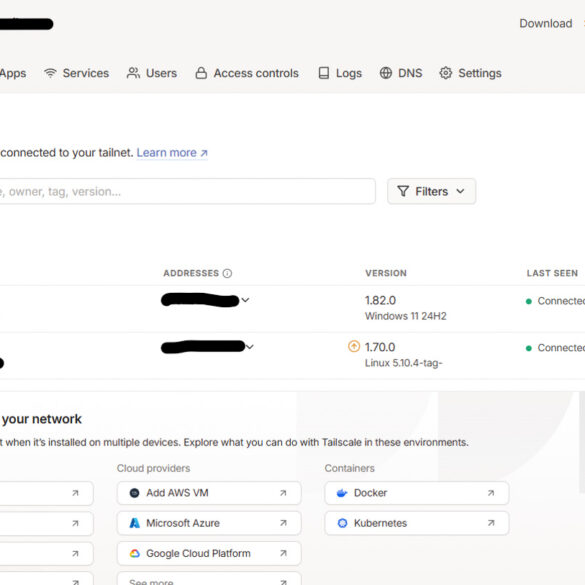The image size is (585, 585).
Task: Click the Linux 5.10.4-tag- text
Action: 403,363
